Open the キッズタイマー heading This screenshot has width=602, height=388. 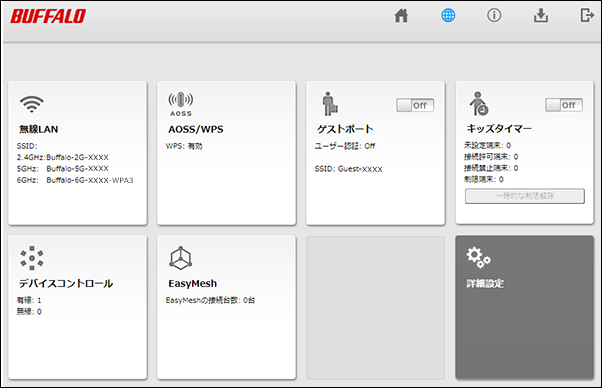pyautogui.click(x=499, y=129)
